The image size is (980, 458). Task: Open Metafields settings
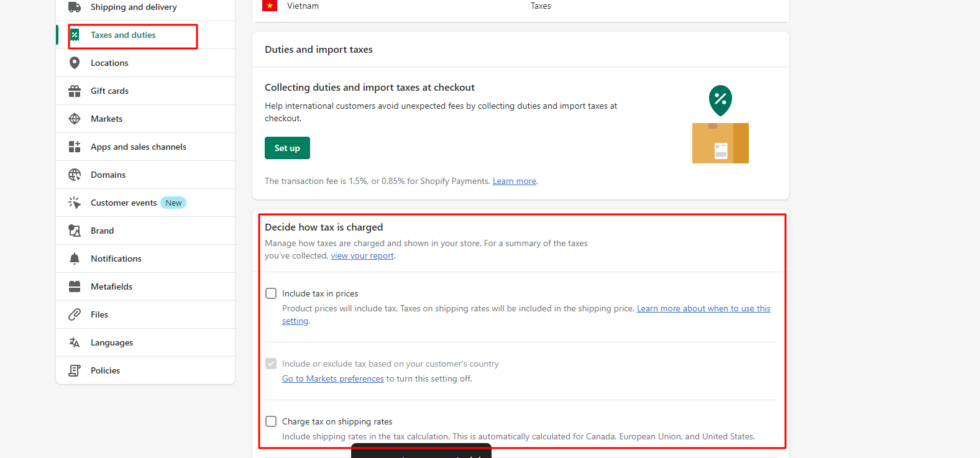[x=145, y=286]
